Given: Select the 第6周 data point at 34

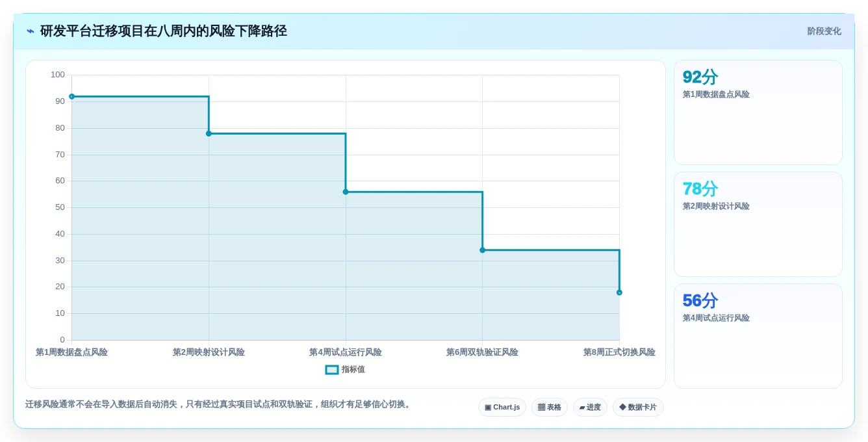Looking at the screenshot, I should click(x=482, y=250).
